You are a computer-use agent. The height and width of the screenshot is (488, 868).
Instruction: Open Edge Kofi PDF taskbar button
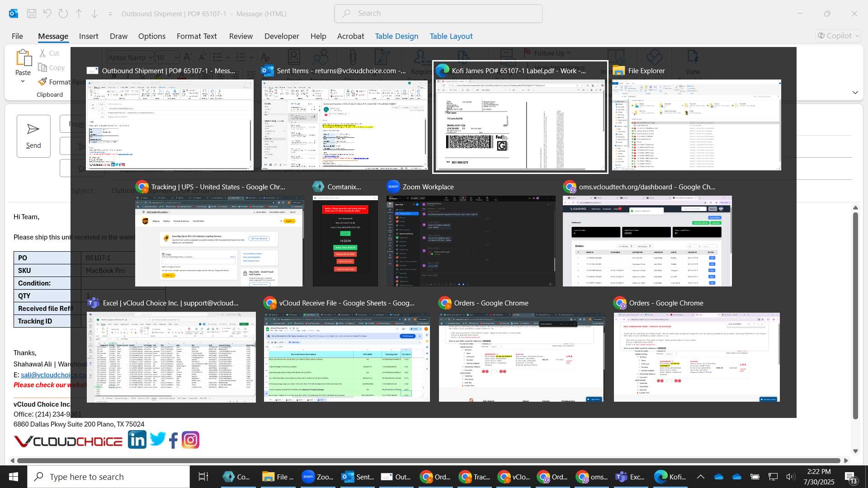[x=670, y=477]
